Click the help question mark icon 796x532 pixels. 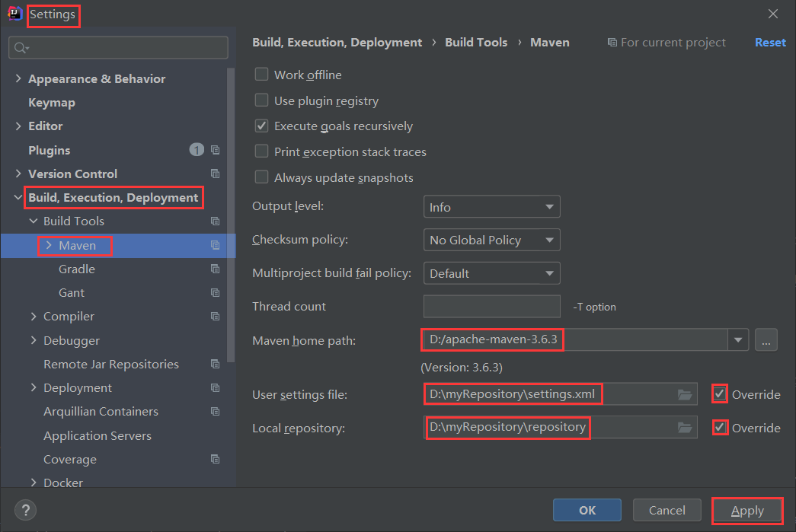click(x=25, y=510)
